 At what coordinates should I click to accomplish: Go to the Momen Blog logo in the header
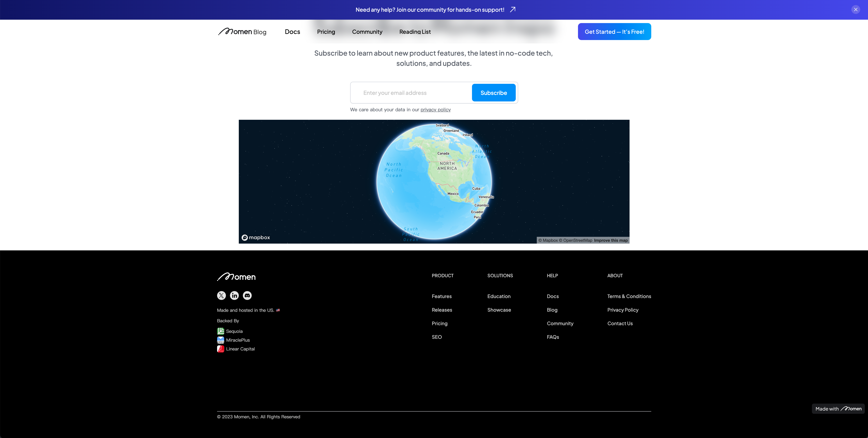click(242, 32)
